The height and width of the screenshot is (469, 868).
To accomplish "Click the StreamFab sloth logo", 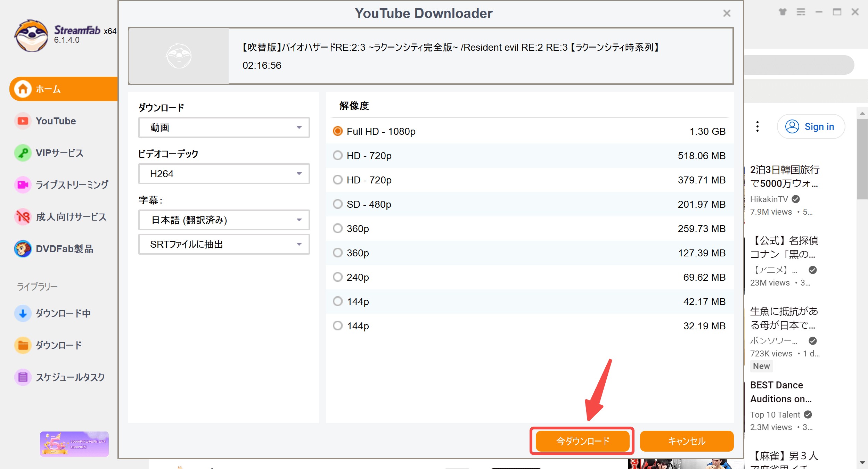I will pyautogui.click(x=31, y=35).
